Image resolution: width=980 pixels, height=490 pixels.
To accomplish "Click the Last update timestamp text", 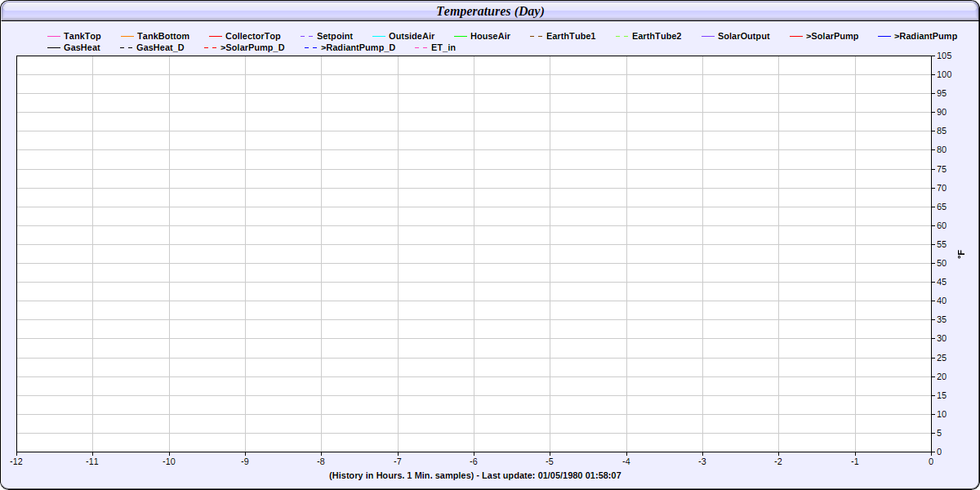I will click(x=550, y=474).
